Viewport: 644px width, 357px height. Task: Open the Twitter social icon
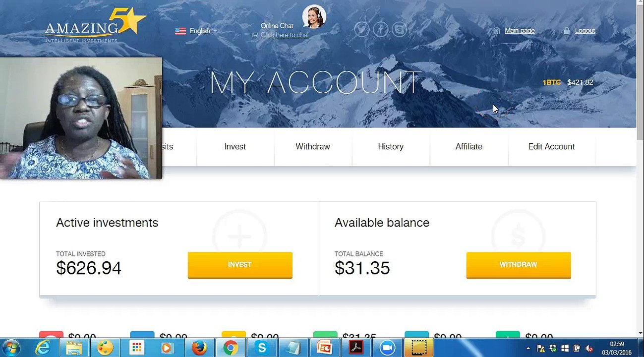pyautogui.click(x=362, y=29)
